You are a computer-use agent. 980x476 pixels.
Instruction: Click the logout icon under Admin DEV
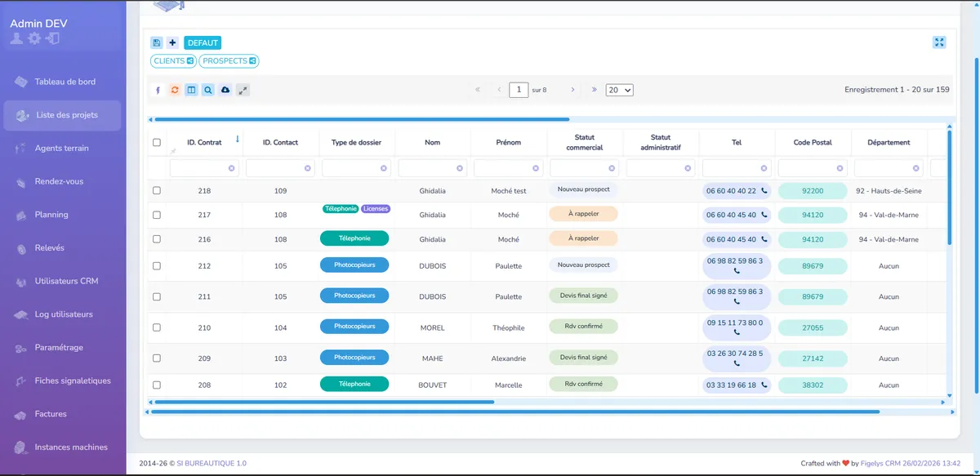coord(52,38)
